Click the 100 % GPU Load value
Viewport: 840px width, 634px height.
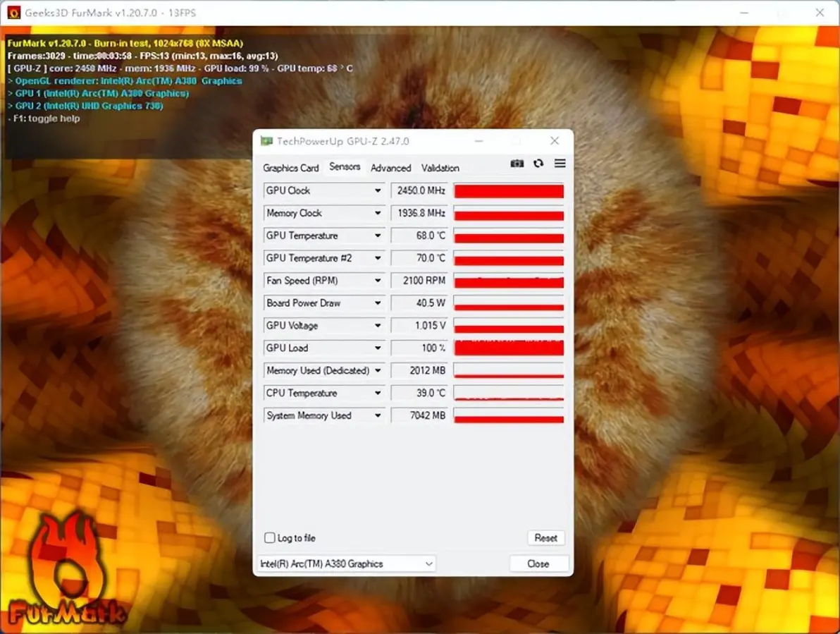click(x=420, y=348)
